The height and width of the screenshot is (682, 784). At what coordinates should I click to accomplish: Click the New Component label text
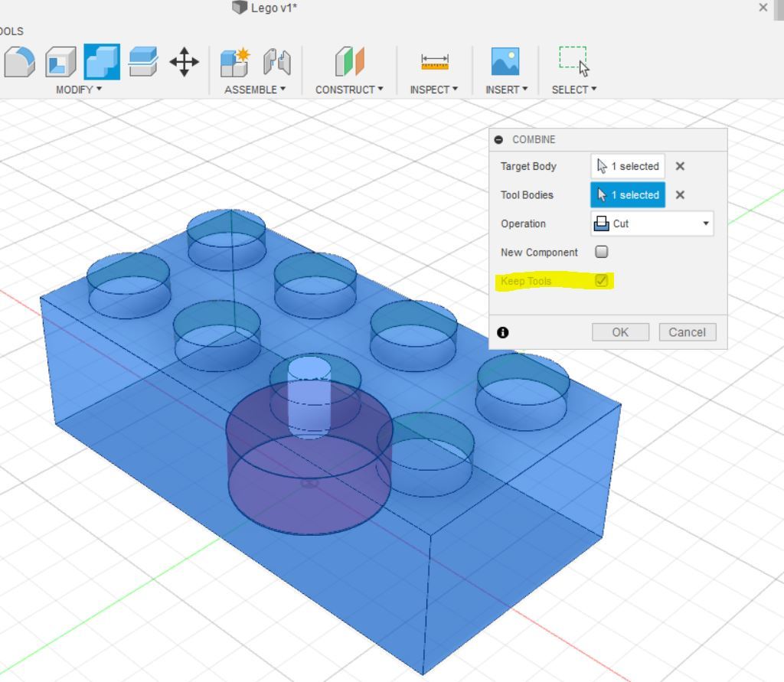tap(539, 252)
